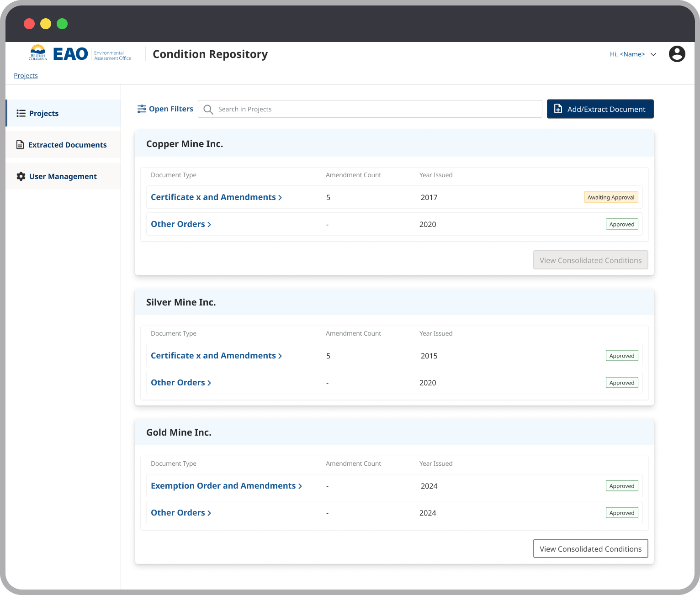Click Document Type header in Gold Mine table
The height and width of the screenshot is (595, 700).
[174, 463]
